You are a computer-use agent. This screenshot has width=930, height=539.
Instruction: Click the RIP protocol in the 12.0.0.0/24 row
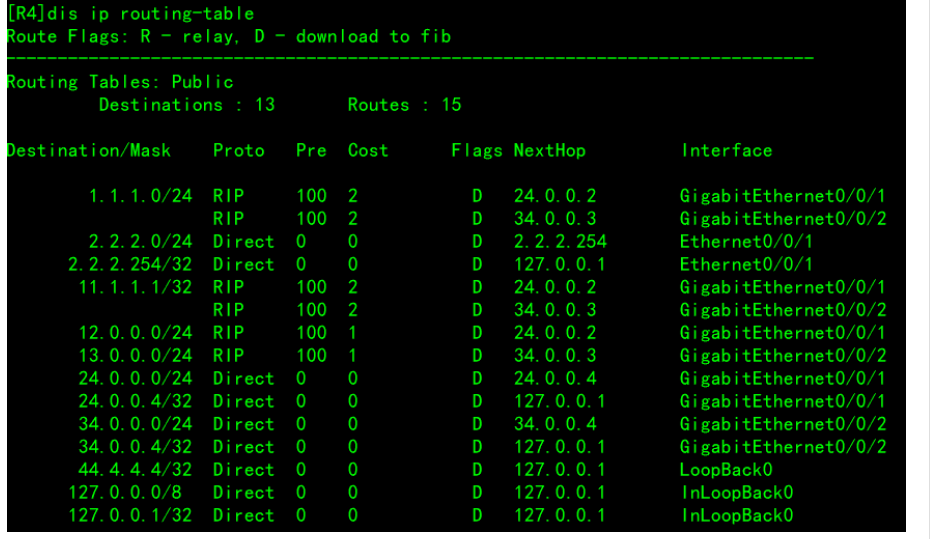pos(228,333)
